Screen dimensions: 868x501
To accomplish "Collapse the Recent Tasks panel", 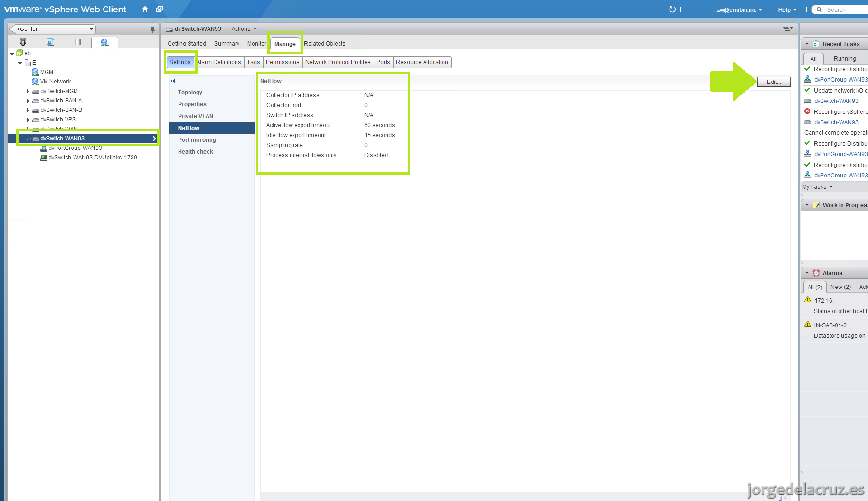I will pyautogui.click(x=807, y=44).
